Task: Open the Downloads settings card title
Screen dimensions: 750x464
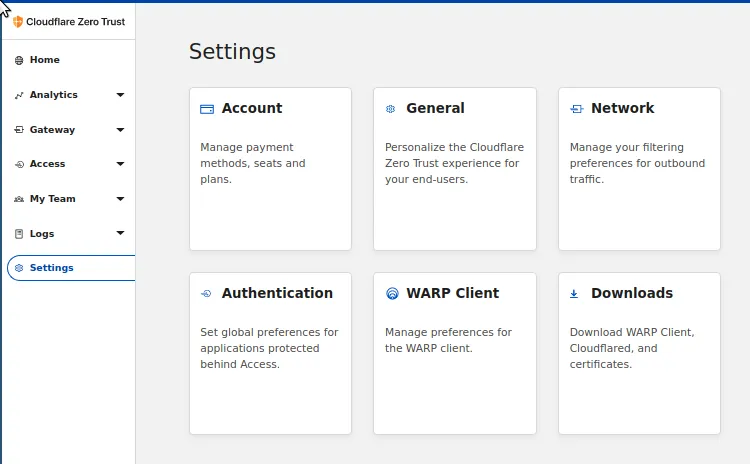Action: pos(632,293)
